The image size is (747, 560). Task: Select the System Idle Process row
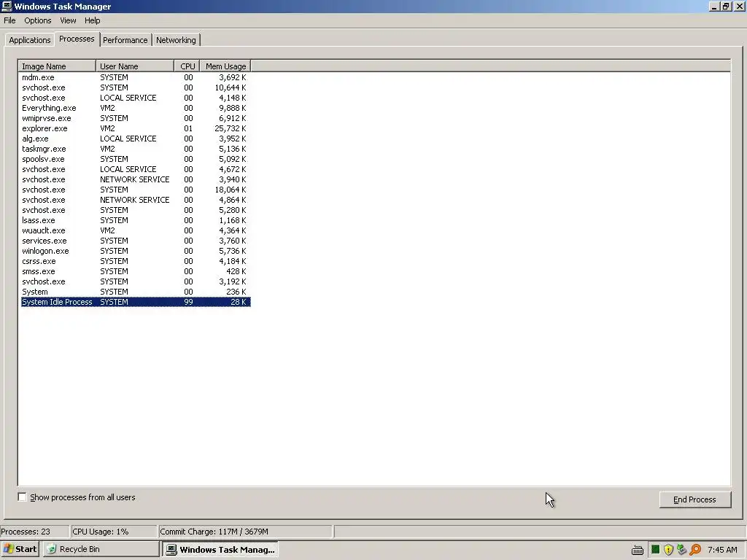[136, 302]
